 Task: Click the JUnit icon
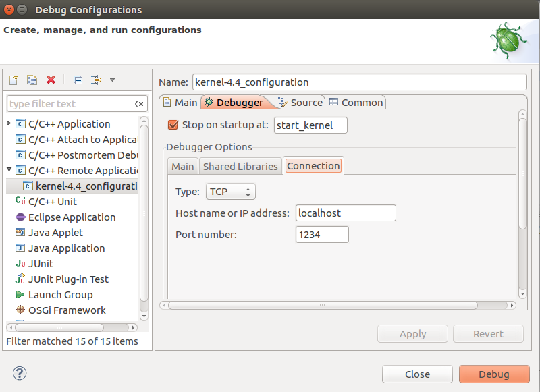(20, 263)
